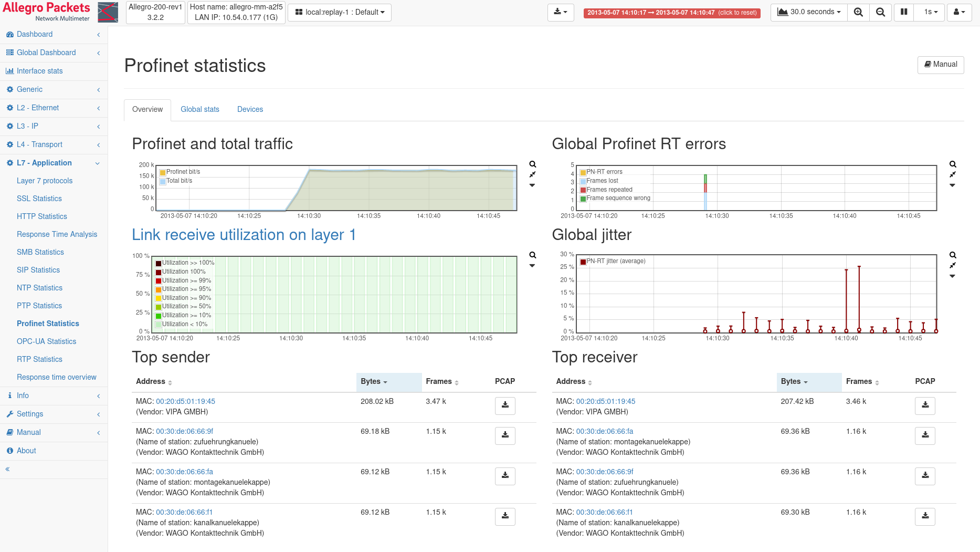
Task: Download PCAP for top receiver 00:30:de:06:66:f1
Action: [x=925, y=516]
